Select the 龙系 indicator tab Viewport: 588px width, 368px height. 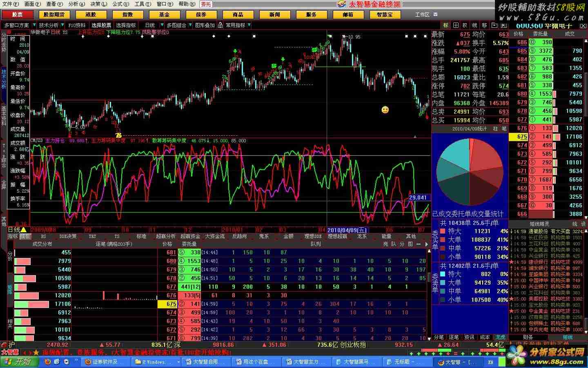pyautogui.click(x=362, y=236)
